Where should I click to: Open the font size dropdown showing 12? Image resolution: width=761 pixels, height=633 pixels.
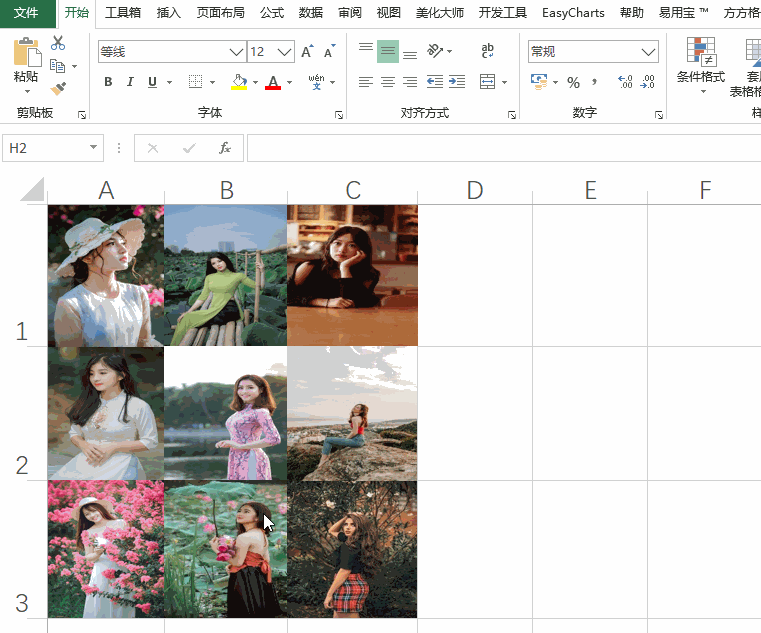pos(285,52)
